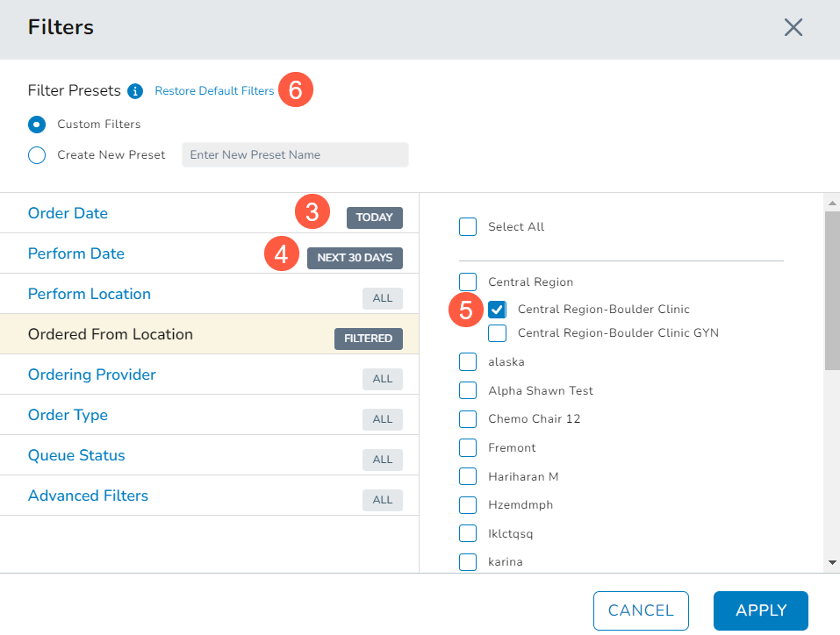The image size is (840, 635).
Task: Open the Order Date filter category
Action: click(x=68, y=213)
